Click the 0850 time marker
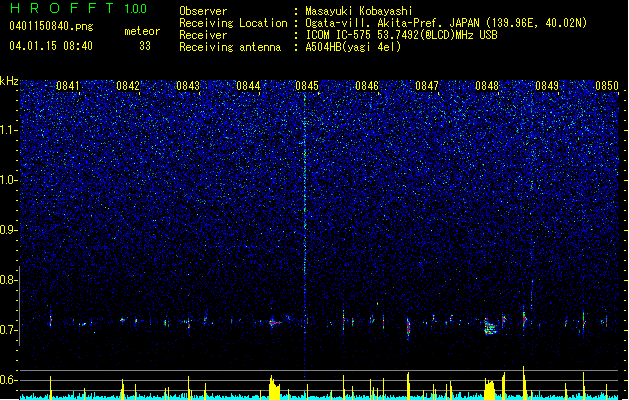The width and height of the screenshot is (629, 400). [x=607, y=86]
